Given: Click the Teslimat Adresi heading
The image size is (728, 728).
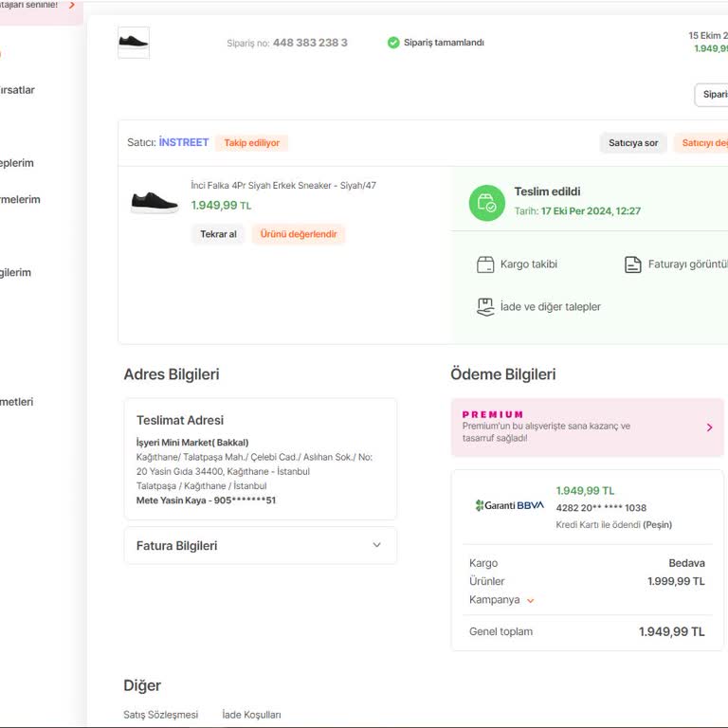Looking at the screenshot, I should tap(180, 420).
